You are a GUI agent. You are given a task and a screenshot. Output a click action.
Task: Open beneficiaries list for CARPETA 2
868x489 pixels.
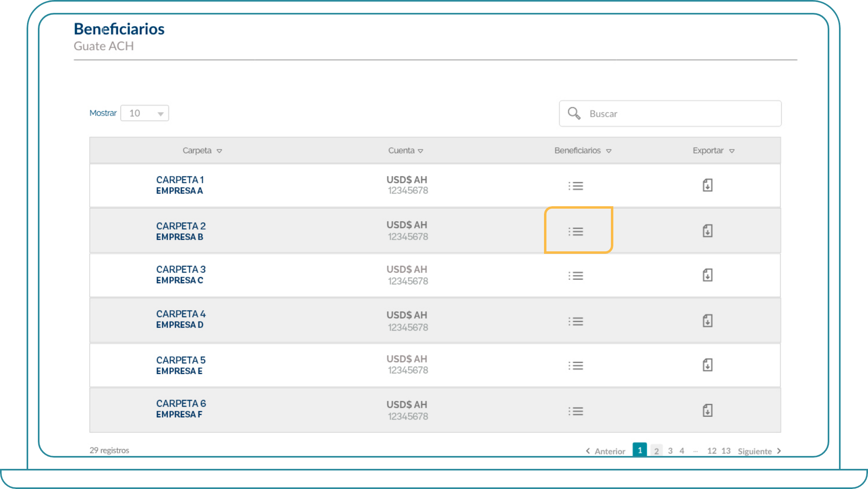[575, 232]
